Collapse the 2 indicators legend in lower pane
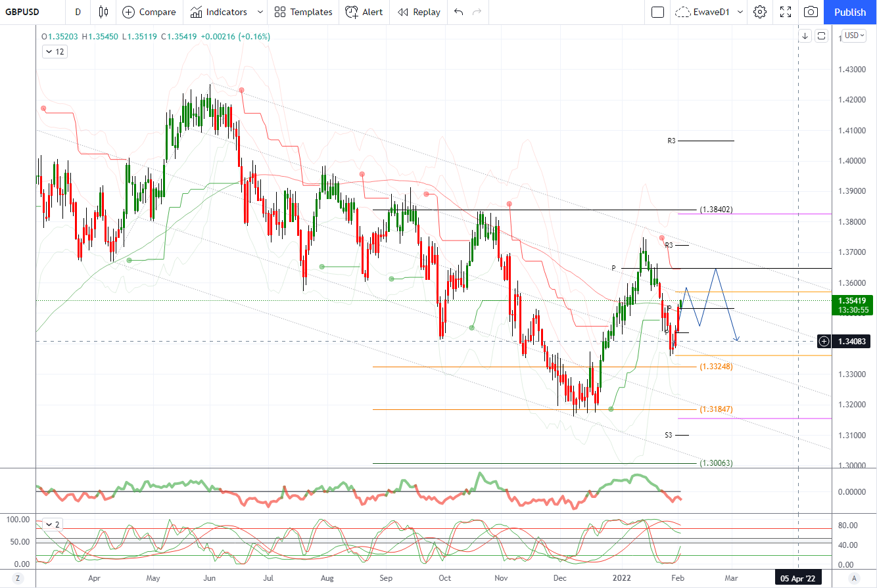This screenshot has width=877, height=588. 53,524
